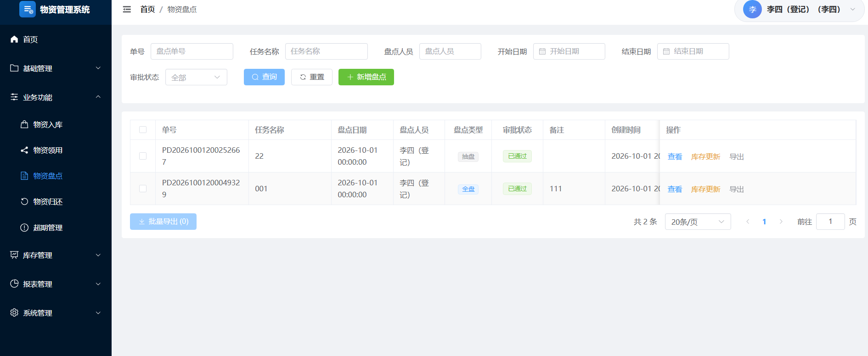This screenshot has width=868, height=356.
Task: Click 库存更新 link for task 001
Action: 705,189
